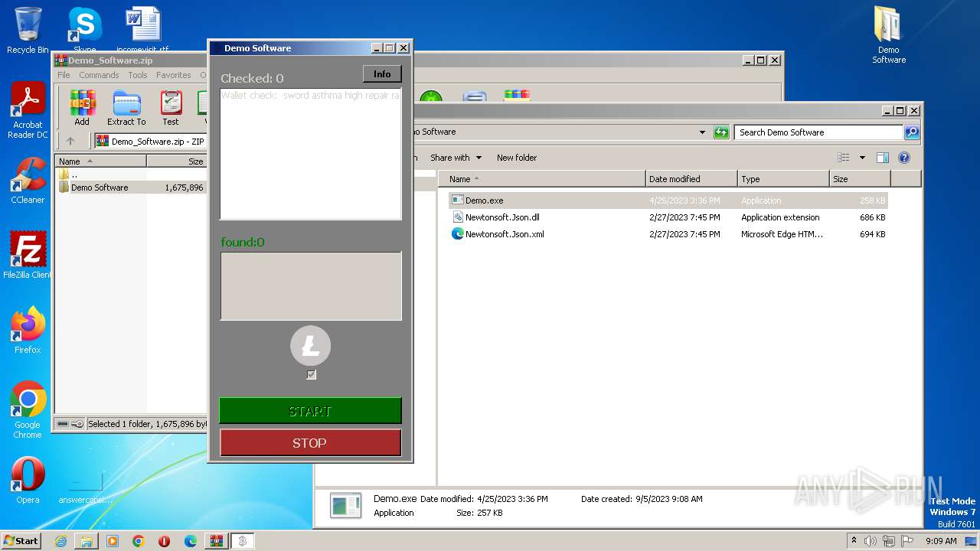Expand the address bar history dropdown in Explorer
This screenshot has height=551, width=980.
pos(702,132)
